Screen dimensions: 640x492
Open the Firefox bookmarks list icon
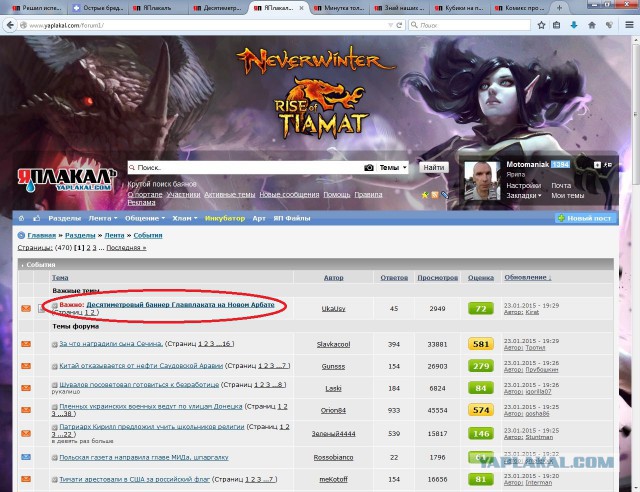pyautogui.click(x=556, y=25)
